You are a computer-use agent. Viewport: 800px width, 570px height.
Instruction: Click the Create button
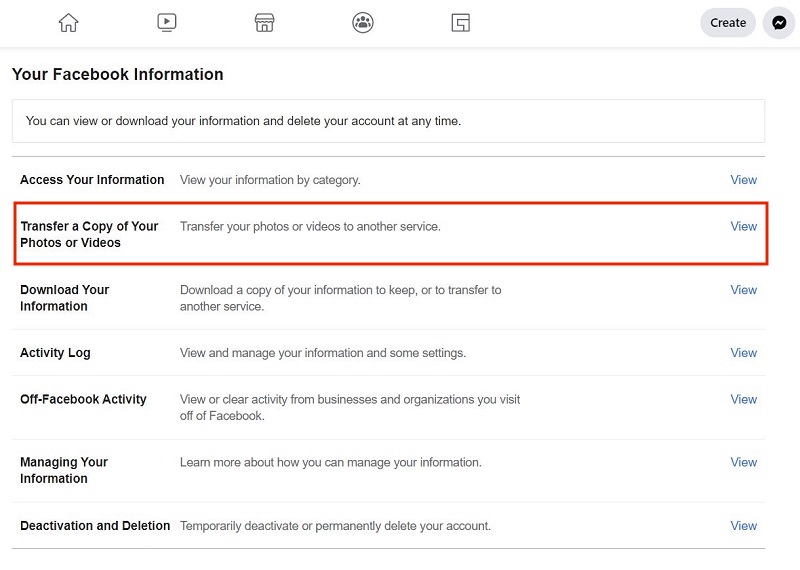pos(728,22)
